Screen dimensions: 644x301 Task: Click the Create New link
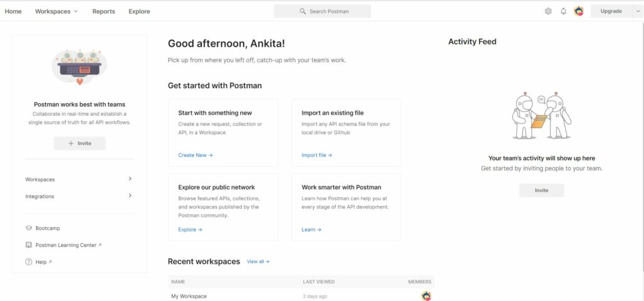pyautogui.click(x=196, y=155)
